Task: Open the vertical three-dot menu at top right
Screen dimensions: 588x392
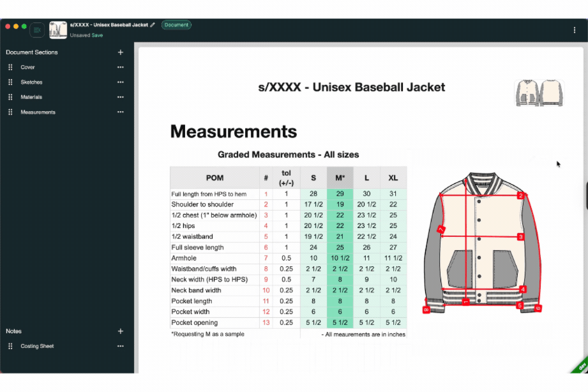Action: (575, 30)
